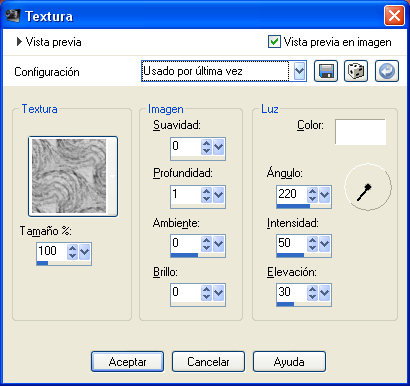
Task: Open Tamaño % slider dropdown arrow
Action: [85, 252]
